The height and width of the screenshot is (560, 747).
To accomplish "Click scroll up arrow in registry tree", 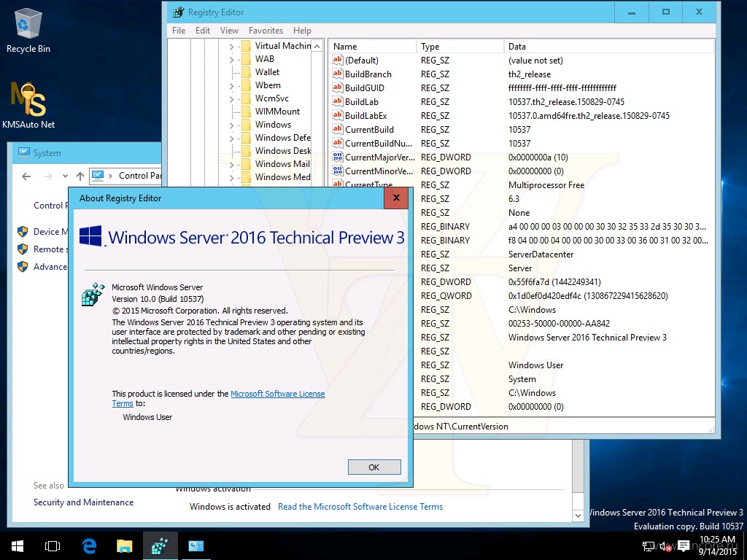I will (x=317, y=46).
